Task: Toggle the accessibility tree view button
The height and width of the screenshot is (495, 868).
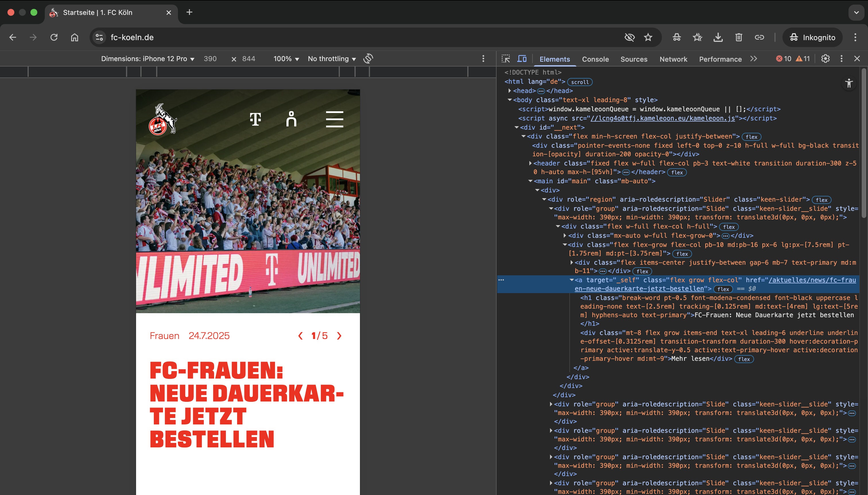Action: coord(848,83)
